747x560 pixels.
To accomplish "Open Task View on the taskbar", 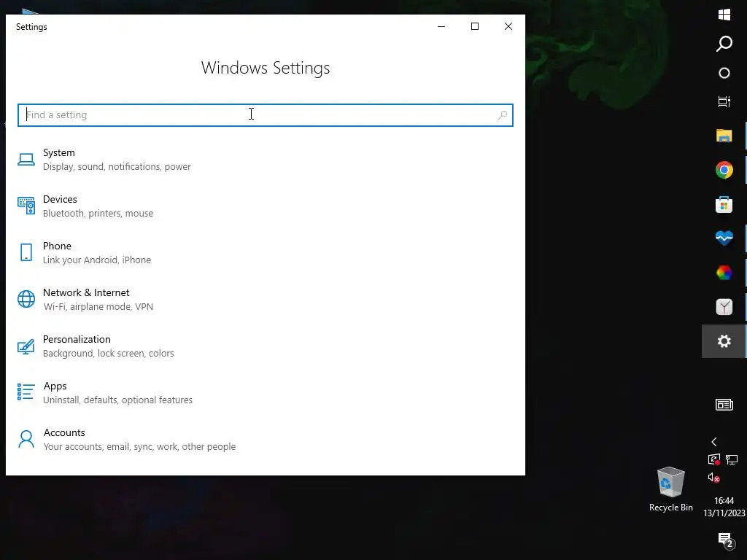I will coord(724,101).
